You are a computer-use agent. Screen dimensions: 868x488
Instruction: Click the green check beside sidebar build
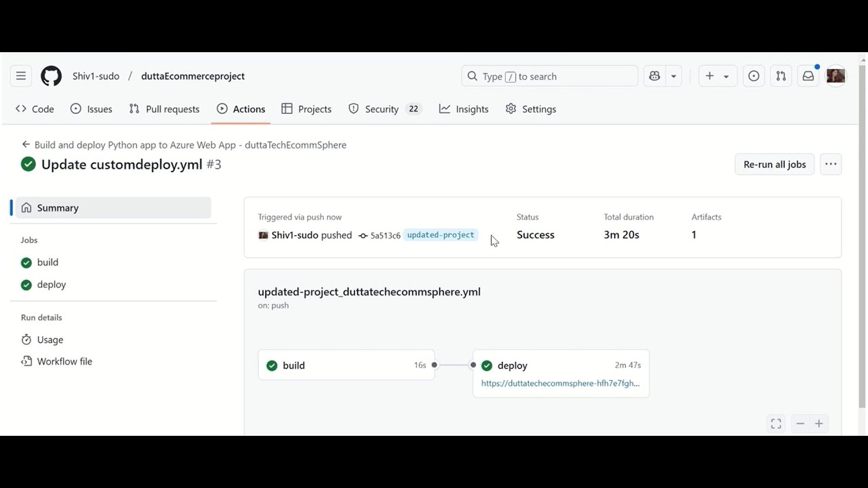pos(26,262)
